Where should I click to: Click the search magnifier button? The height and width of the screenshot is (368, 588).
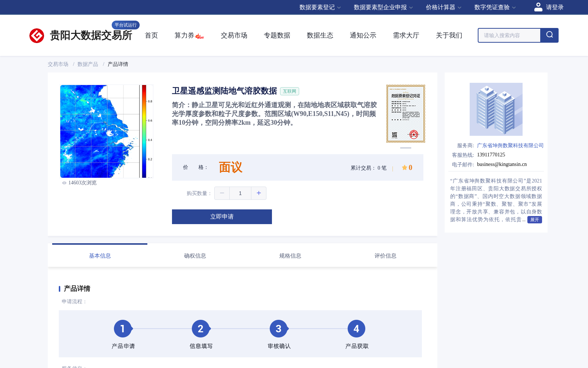tap(549, 35)
